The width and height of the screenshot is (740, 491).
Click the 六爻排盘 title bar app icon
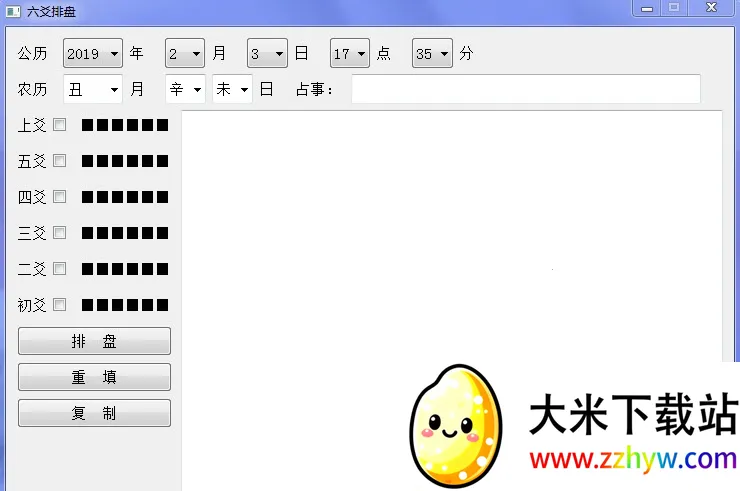coord(13,11)
